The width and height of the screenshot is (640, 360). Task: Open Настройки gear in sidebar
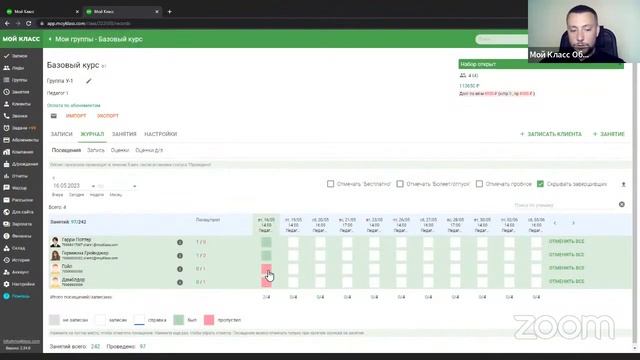19,284
